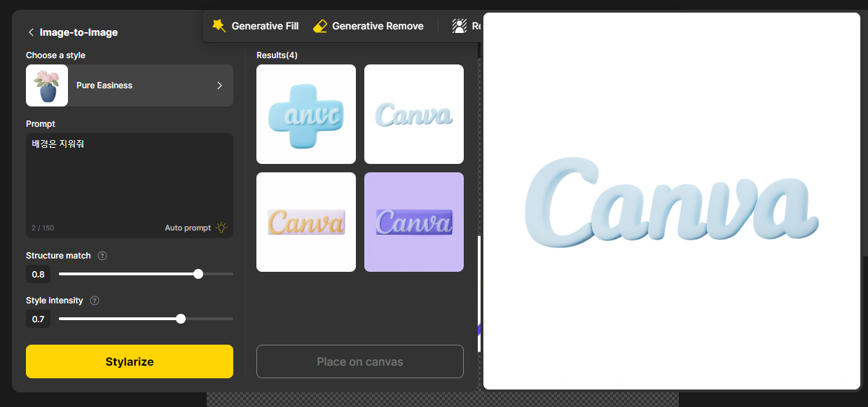Viewport: 868px width, 407px height.
Task: Select the light blue Canva result thumbnail
Action: click(x=414, y=114)
